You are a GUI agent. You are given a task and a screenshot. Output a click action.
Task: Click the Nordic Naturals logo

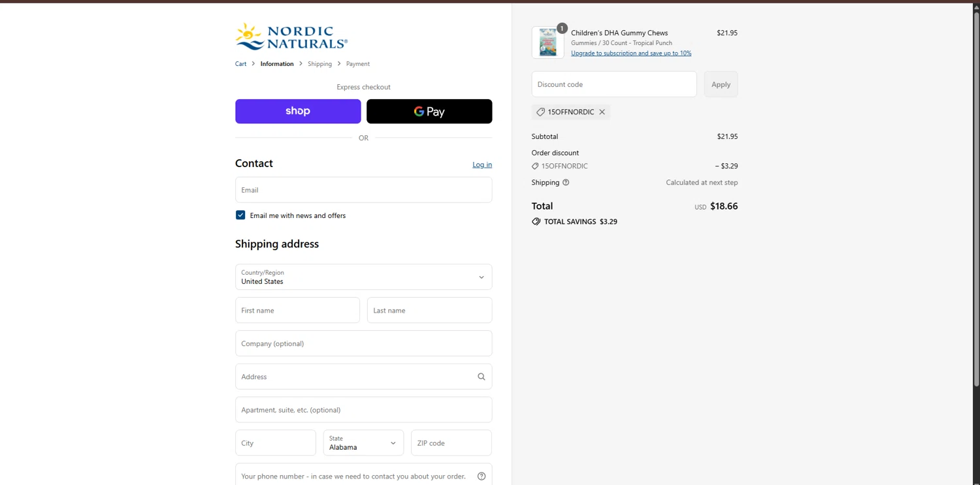(291, 37)
